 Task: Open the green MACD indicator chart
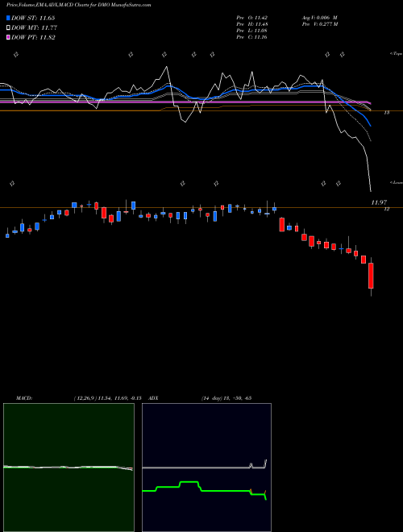[69, 468]
